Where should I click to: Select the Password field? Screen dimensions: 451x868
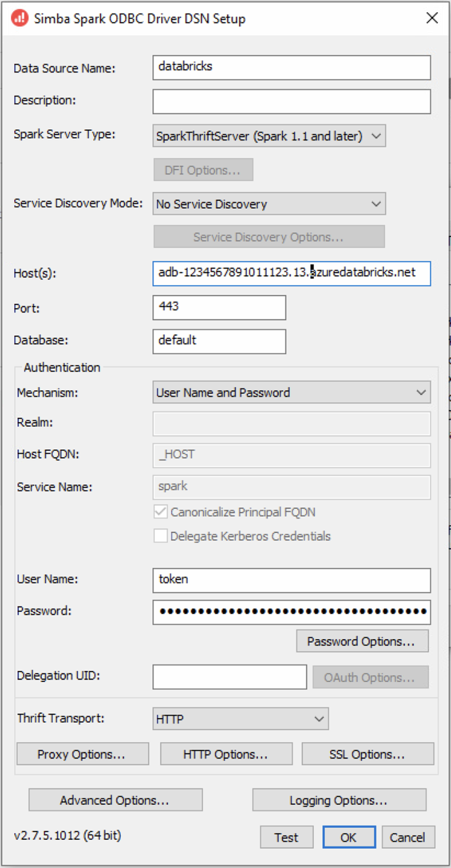tap(291, 612)
